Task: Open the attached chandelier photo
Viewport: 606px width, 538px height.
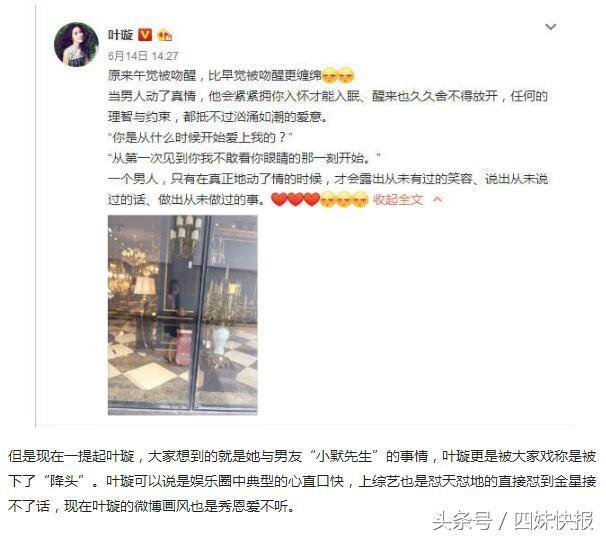Action: pos(182,315)
